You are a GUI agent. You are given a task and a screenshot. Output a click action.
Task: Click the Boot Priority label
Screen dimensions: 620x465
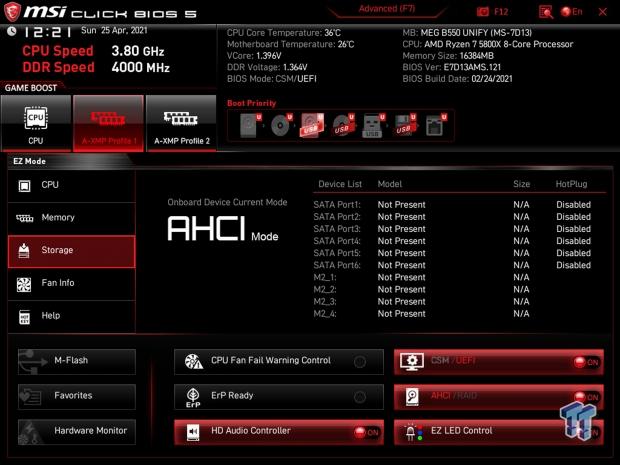[x=251, y=103]
